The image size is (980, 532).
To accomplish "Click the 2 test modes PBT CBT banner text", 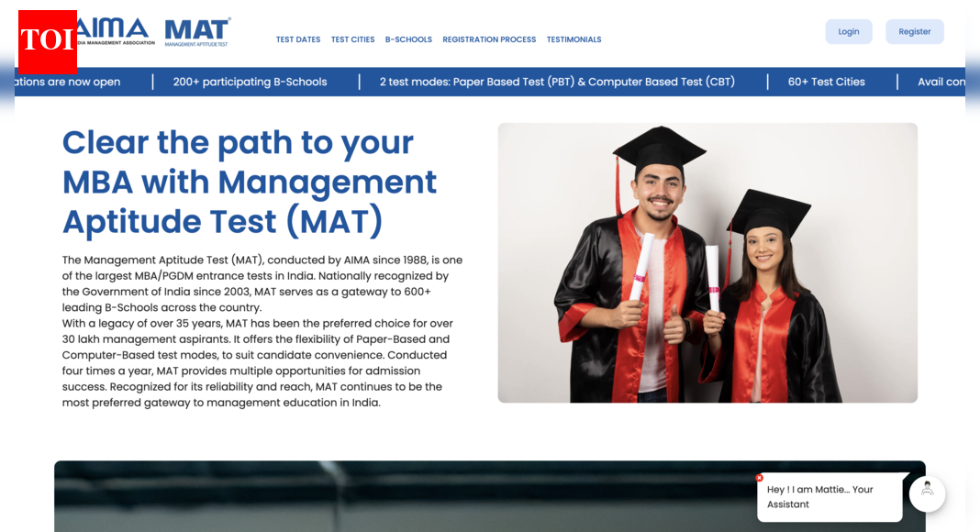I will pyautogui.click(x=557, y=82).
